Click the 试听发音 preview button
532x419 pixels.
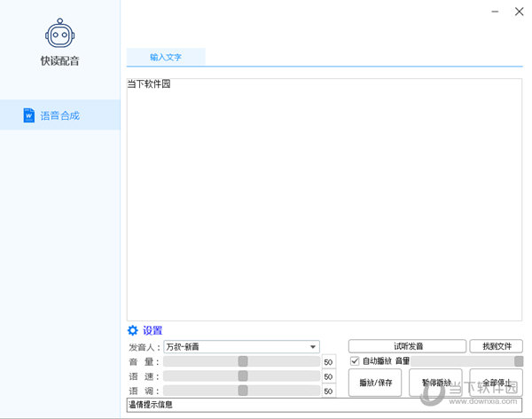pyautogui.click(x=408, y=346)
